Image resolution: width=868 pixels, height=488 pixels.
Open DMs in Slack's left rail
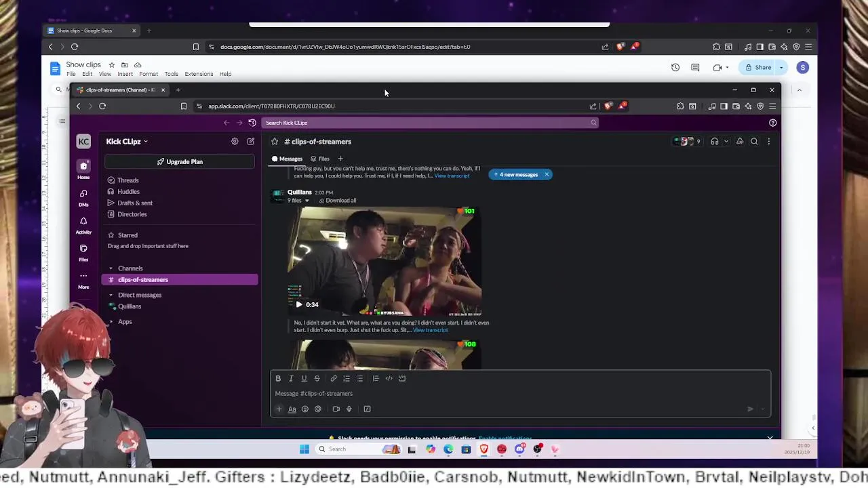[83, 197]
